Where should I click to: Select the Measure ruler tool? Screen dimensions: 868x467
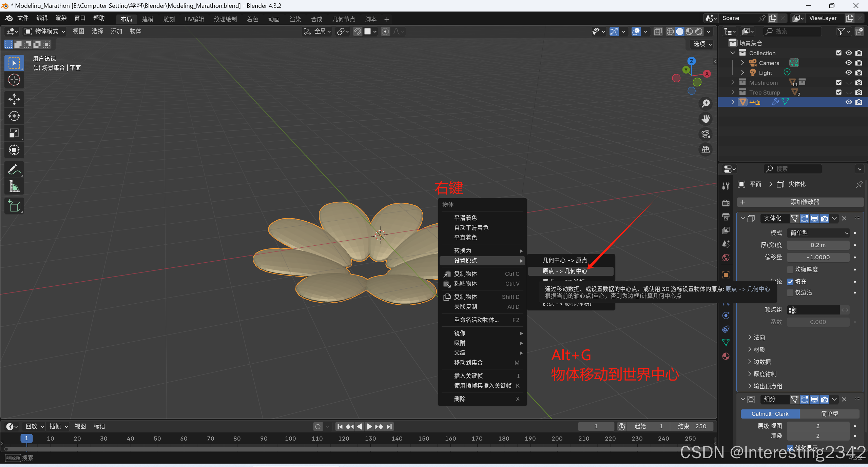click(14, 186)
